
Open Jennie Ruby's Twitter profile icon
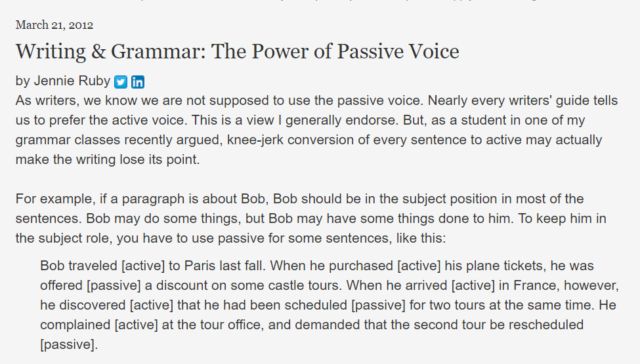coord(121,82)
